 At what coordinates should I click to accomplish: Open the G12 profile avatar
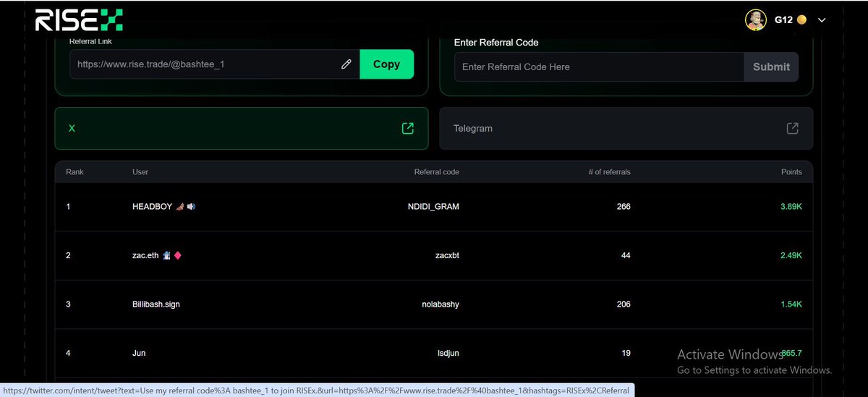pyautogui.click(x=756, y=20)
